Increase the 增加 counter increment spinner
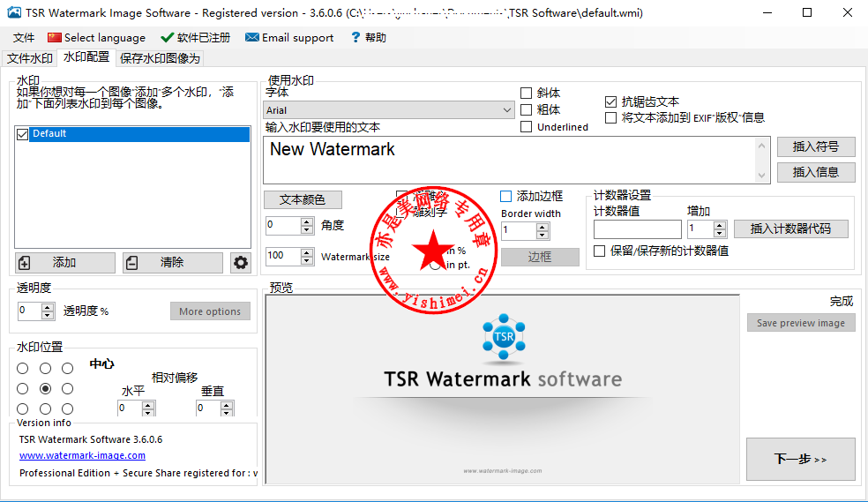The image size is (868, 502). (720, 225)
